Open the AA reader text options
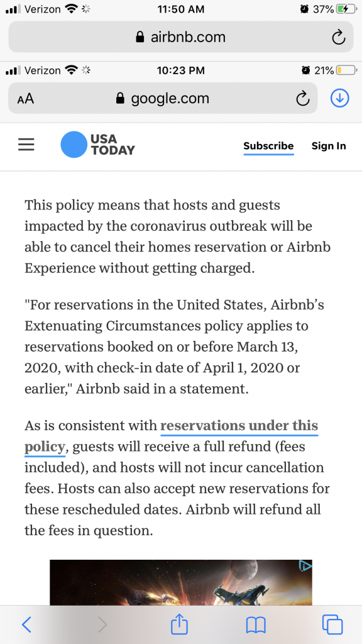 pyautogui.click(x=25, y=99)
